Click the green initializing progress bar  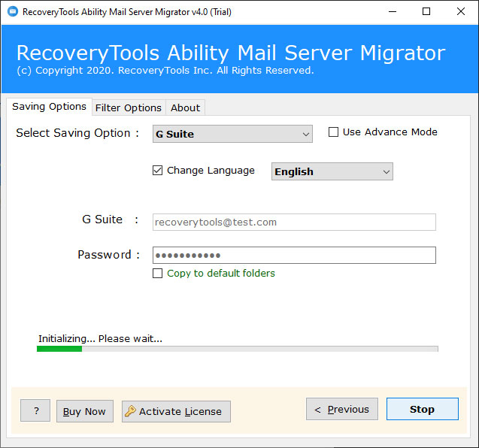tap(238, 349)
